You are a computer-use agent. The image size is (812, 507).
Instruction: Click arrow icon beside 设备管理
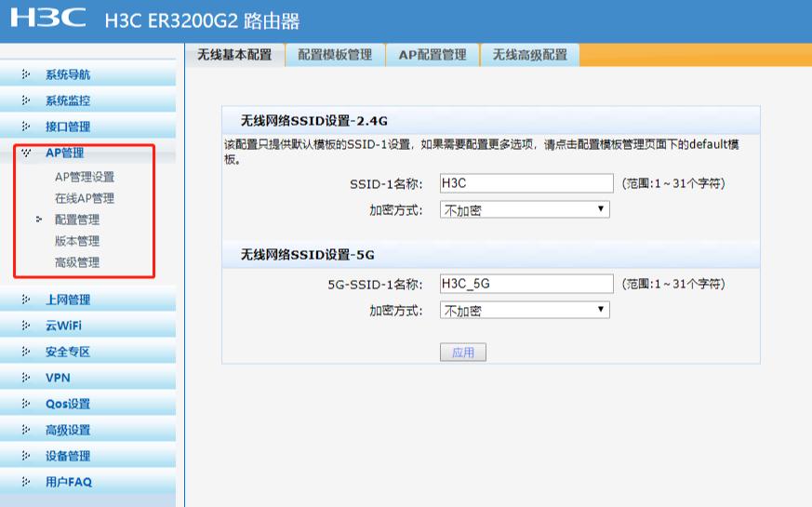point(26,456)
